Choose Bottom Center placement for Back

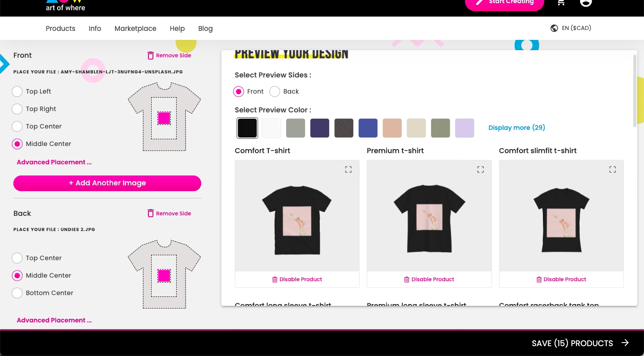[x=17, y=293]
